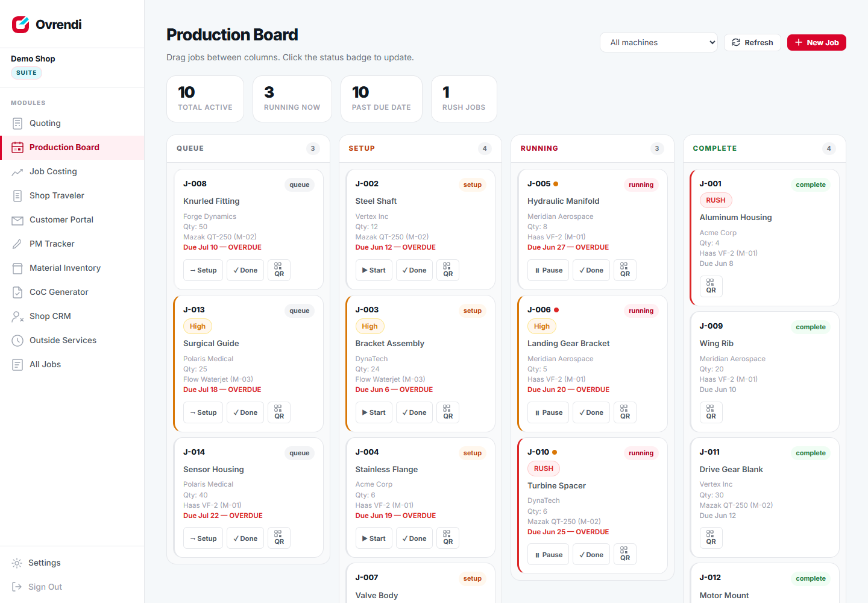View All Jobs list
868x603 pixels.
[x=72, y=365]
